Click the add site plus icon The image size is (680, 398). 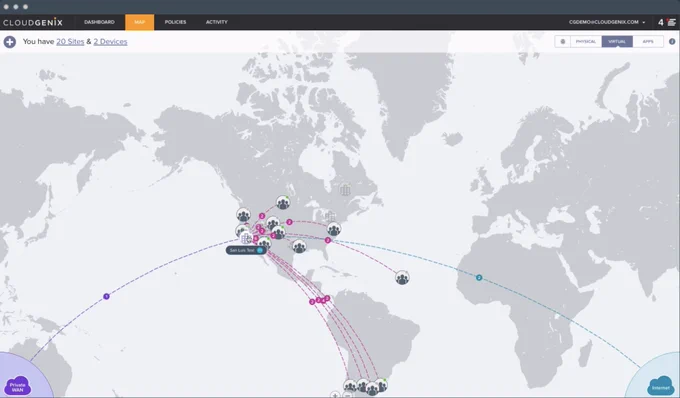coord(10,42)
